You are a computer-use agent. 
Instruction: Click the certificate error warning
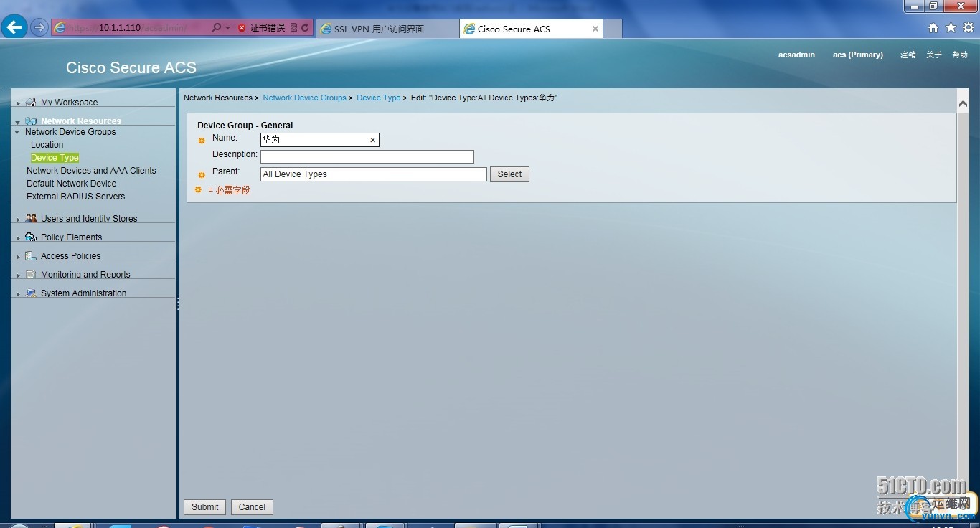tap(261, 28)
